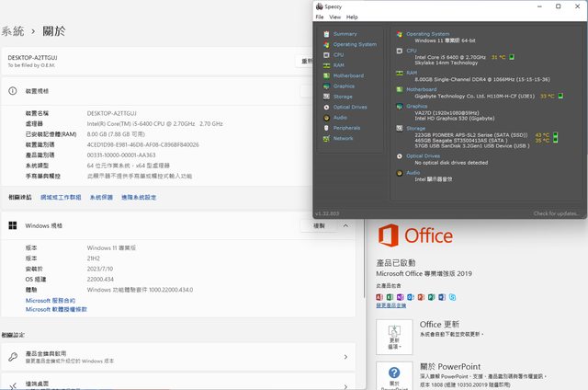
Task: Select the CPU icon in Speccy sidebar
Action: point(325,55)
